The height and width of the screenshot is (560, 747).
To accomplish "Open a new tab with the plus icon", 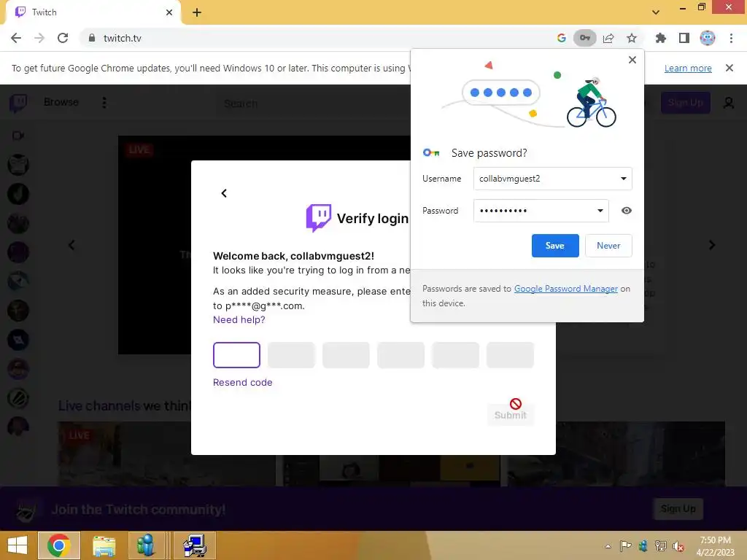I will [x=197, y=12].
